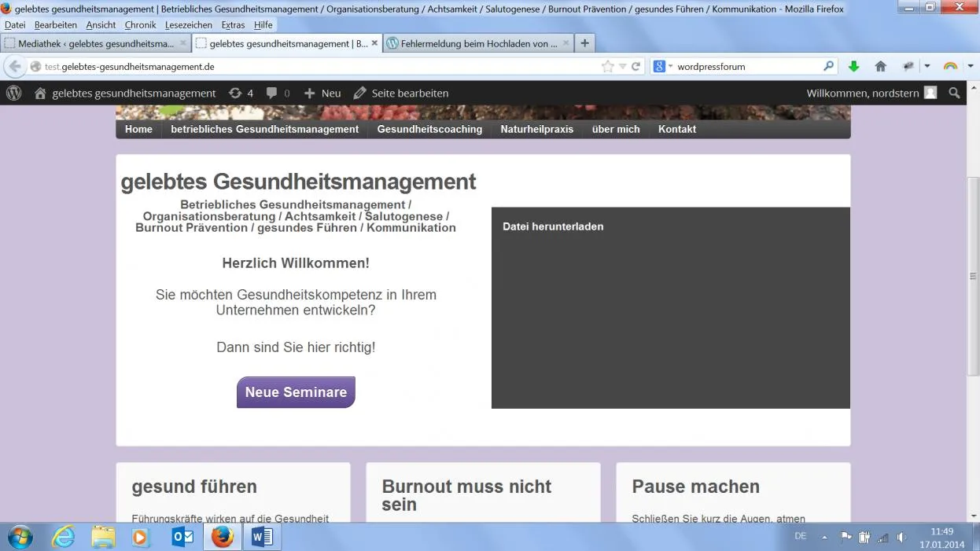Click in the wordpressforum search field

747,67
